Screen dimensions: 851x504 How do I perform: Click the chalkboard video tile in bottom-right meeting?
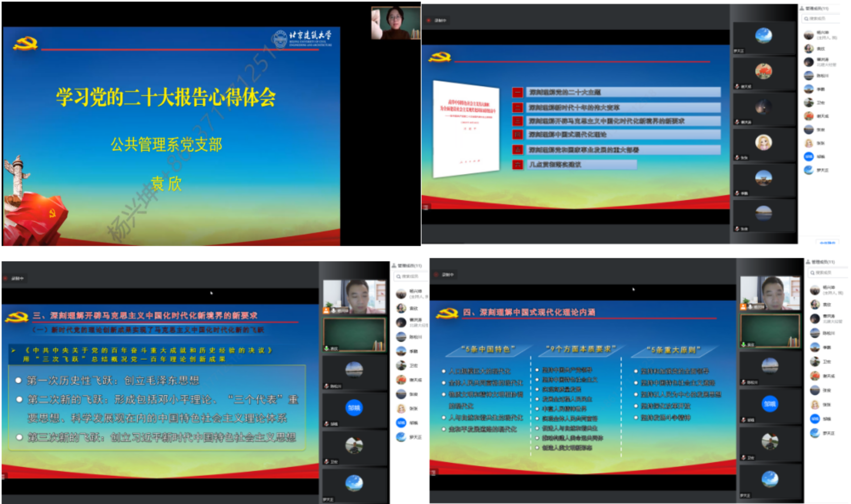(770, 330)
